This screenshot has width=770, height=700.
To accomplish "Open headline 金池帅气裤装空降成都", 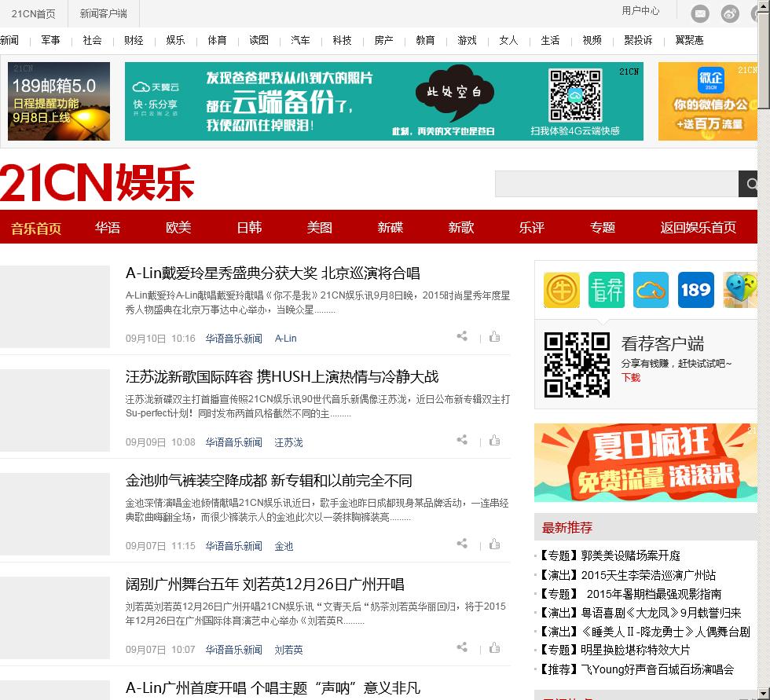I will [x=269, y=480].
